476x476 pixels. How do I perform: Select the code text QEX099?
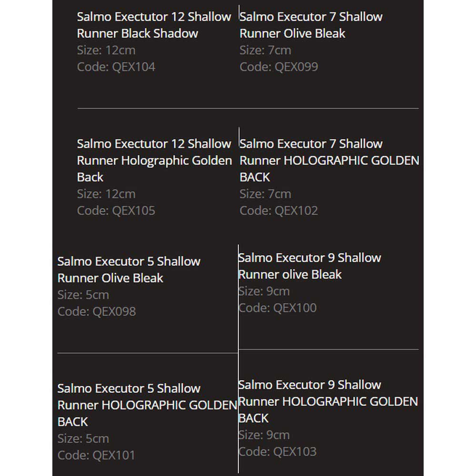(x=278, y=67)
